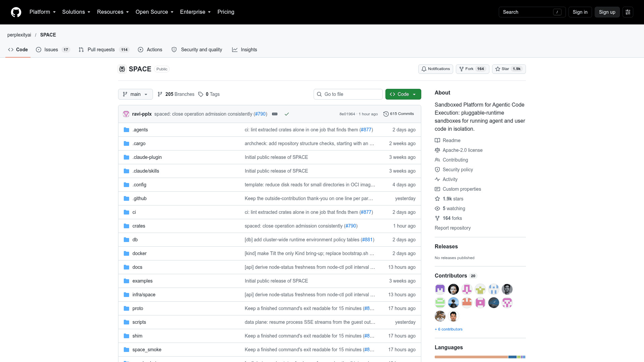Open the global navigation settings icon beside Sign up
The width and height of the screenshot is (644, 362).
pyautogui.click(x=628, y=12)
